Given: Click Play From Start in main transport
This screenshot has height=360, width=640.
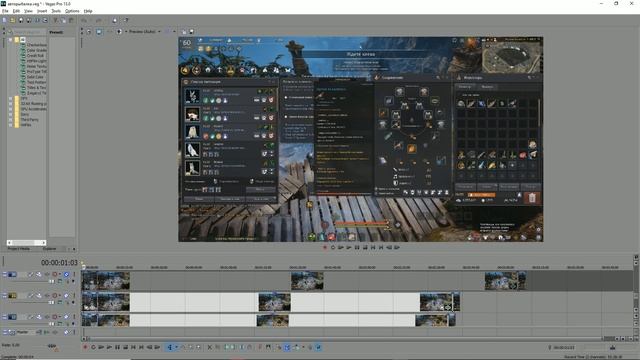Looking at the screenshot, I should point(101,347).
